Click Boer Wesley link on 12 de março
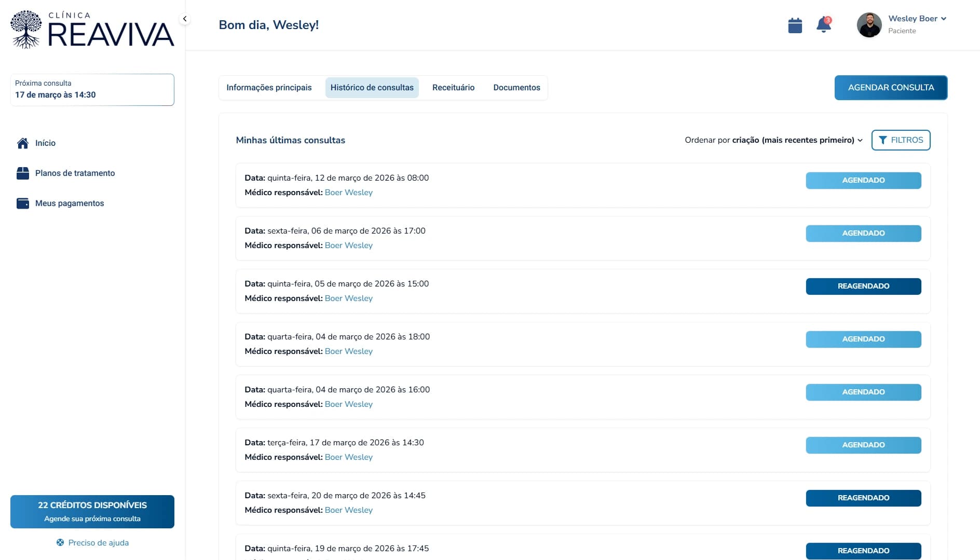980x560 pixels. tap(349, 193)
